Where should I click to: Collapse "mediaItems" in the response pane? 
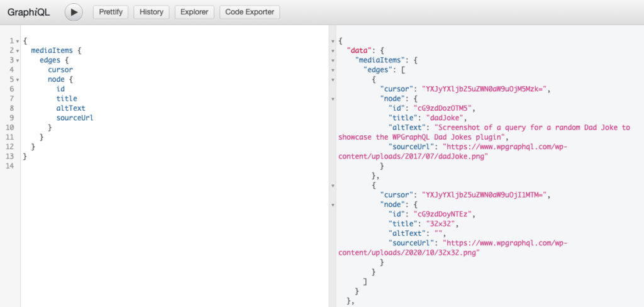(333, 60)
